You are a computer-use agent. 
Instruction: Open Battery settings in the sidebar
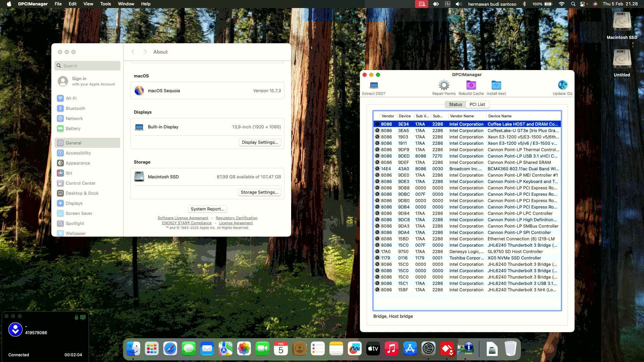tap(87, 129)
